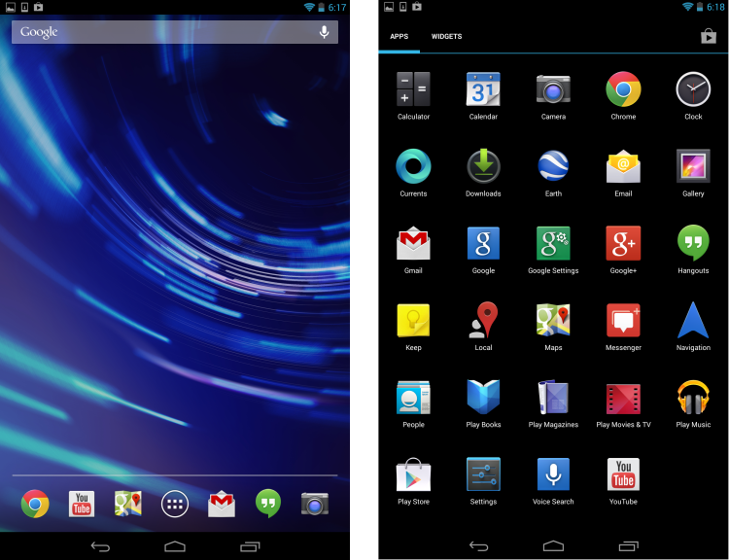Open the all apps drawer button
729x560 pixels.
point(175,504)
